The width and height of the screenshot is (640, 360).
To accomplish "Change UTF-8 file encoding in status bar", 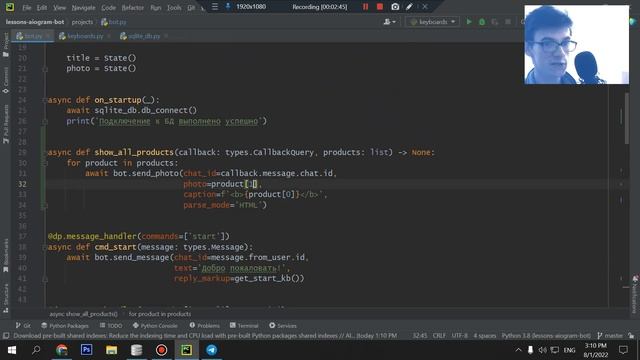I will click(x=460, y=336).
